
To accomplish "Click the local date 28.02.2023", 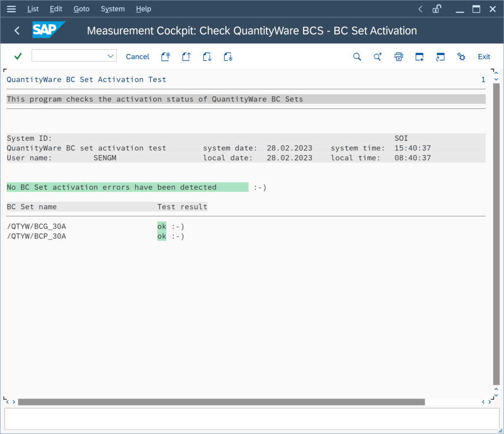I will point(289,158).
